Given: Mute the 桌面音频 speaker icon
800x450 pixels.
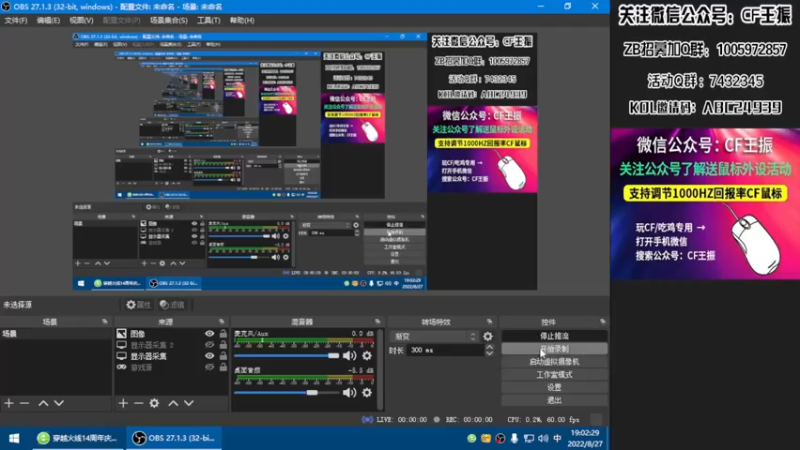Looking at the screenshot, I should [349, 392].
